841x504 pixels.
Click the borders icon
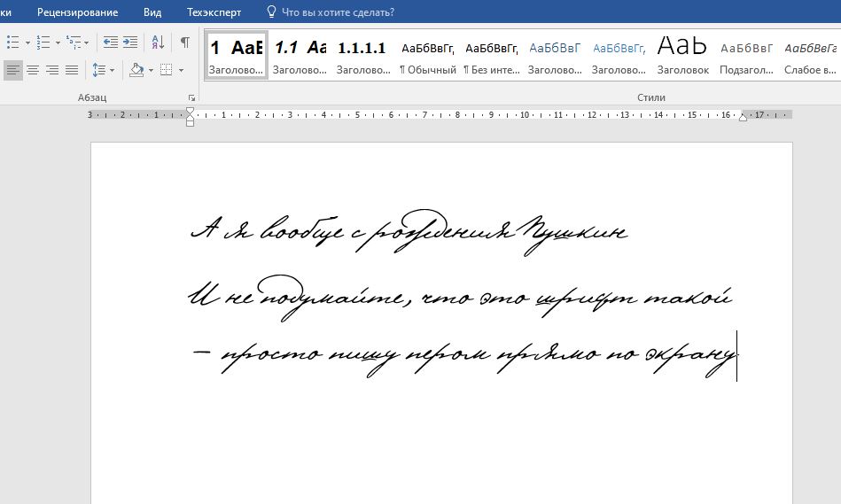(167, 70)
